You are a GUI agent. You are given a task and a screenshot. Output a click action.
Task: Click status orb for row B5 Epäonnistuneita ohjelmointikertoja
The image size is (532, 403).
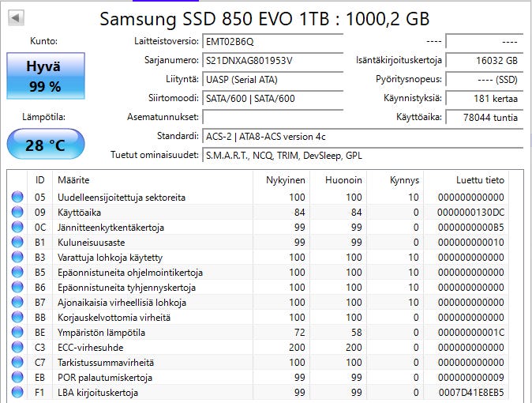(x=17, y=272)
